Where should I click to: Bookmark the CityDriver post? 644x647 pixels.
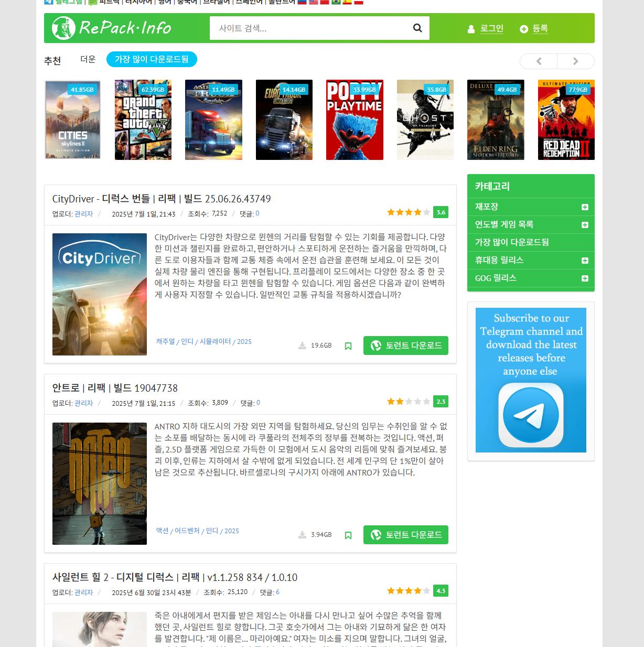(348, 346)
